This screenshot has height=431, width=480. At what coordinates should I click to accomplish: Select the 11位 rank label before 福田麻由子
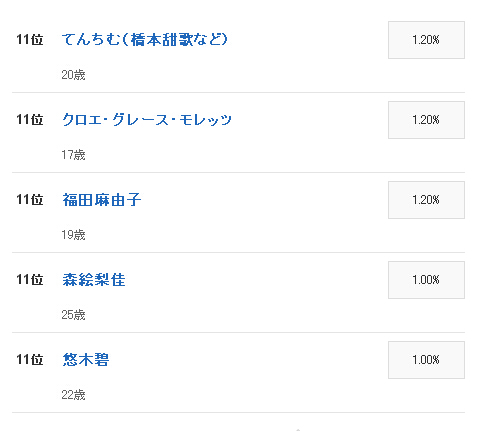tap(30, 200)
